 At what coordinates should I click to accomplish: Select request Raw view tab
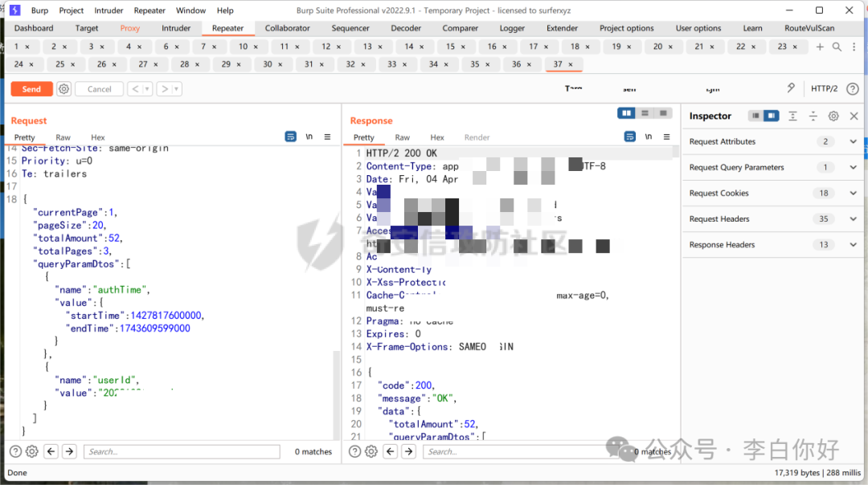(x=63, y=137)
